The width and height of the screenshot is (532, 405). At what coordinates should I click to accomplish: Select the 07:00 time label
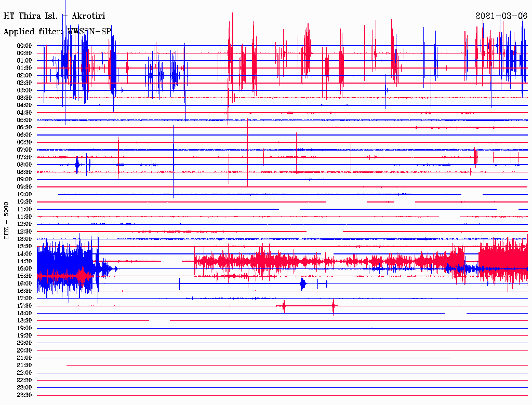(24, 150)
